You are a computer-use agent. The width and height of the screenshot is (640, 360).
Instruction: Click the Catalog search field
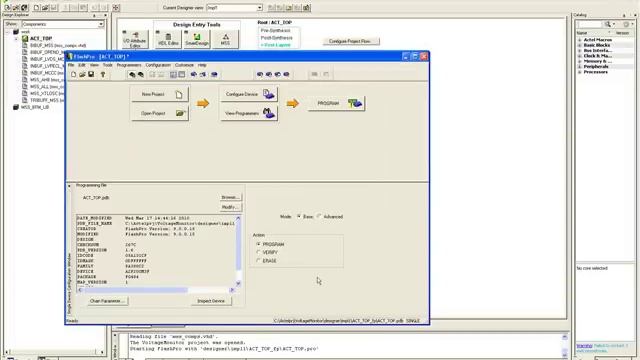point(589,24)
